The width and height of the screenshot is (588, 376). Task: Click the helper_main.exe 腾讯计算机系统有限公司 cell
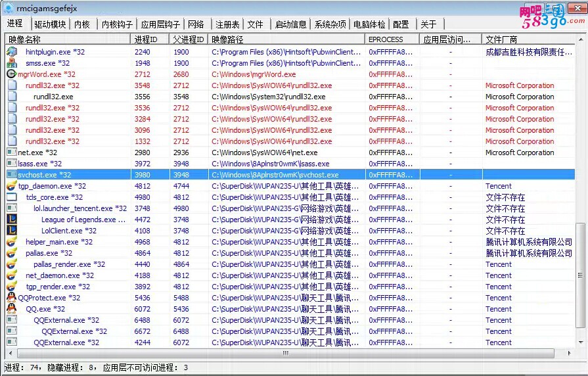[529, 242]
